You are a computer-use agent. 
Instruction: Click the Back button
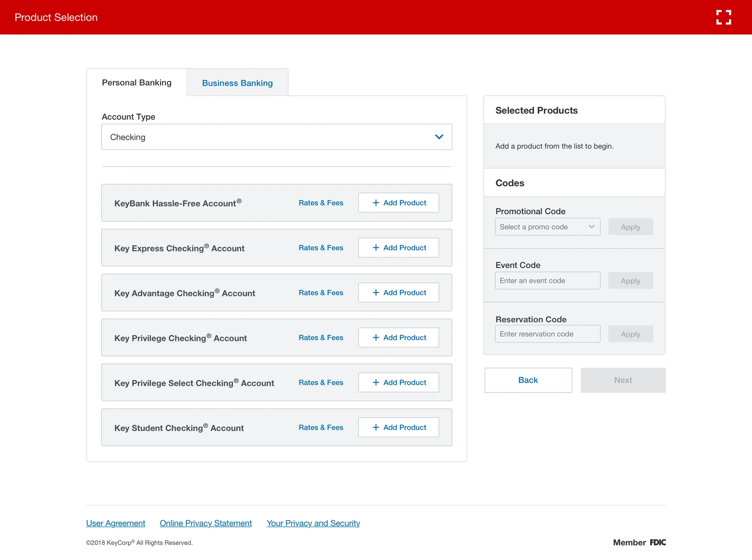(x=528, y=380)
